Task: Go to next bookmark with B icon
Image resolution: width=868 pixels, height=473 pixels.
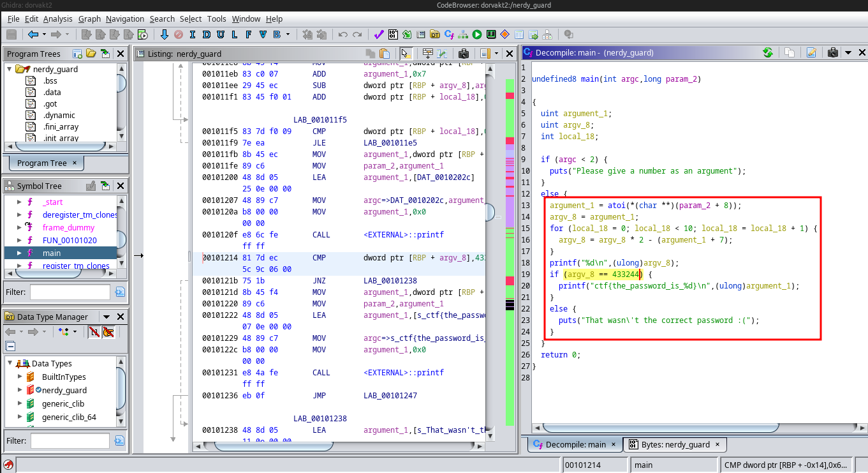Action: 277,34
